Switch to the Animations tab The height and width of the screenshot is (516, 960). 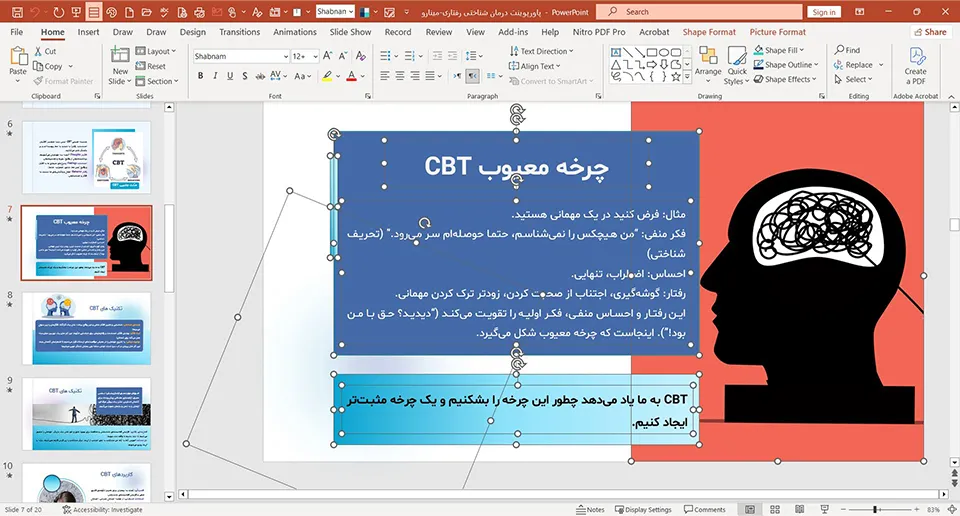coord(294,32)
